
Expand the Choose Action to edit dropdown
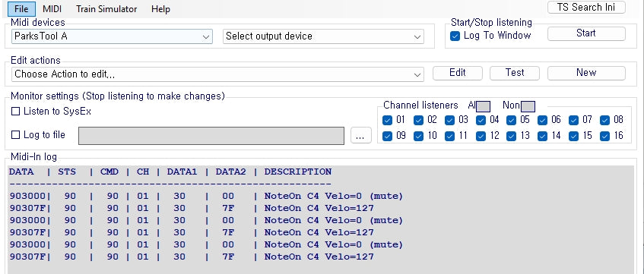point(217,74)
